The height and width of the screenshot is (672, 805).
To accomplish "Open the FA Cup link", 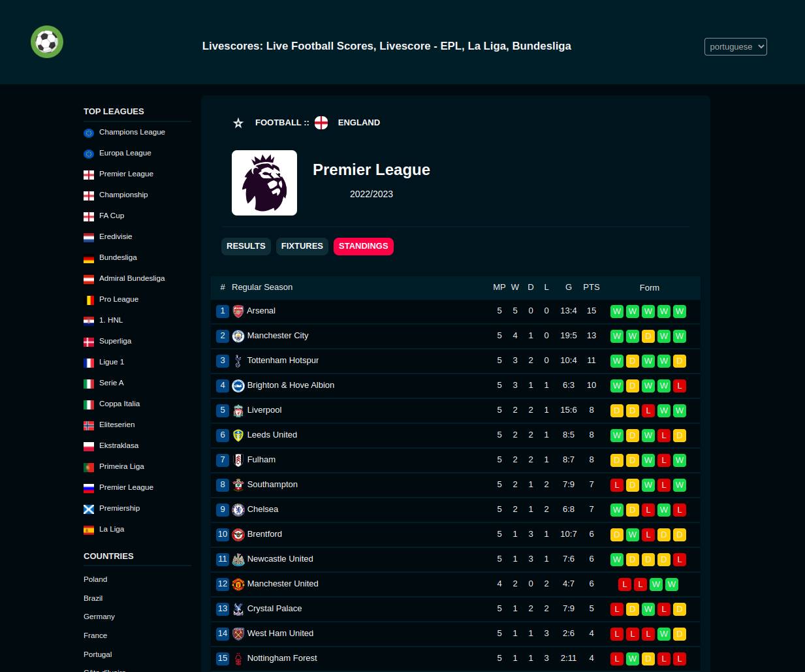I will pyautogui.click(x=112, y=216).
